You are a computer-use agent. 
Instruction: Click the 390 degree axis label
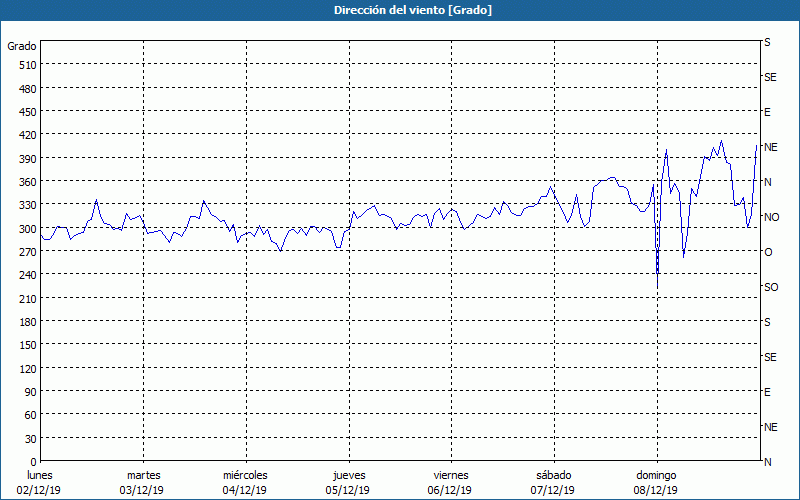(x=28, y=159)
